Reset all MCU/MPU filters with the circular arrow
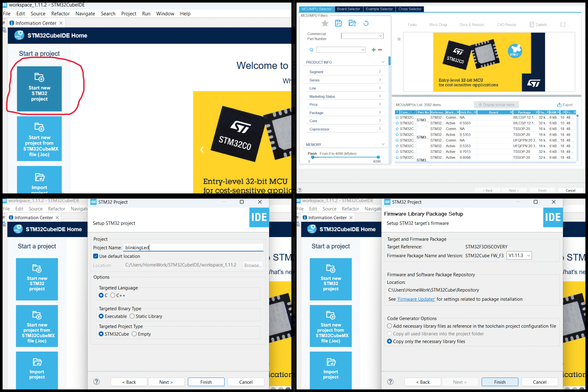 point(366,24)
